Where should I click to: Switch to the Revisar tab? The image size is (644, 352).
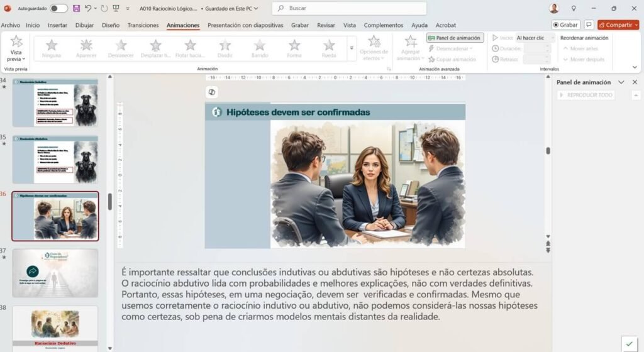(326, 25)
